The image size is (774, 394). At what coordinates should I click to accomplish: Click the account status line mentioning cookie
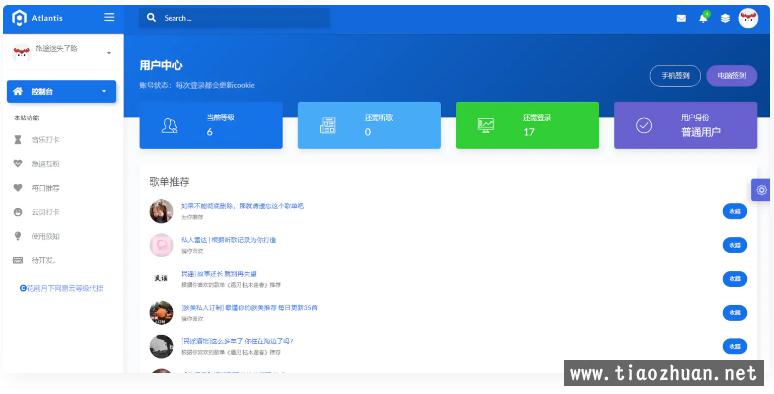[197, 85]
